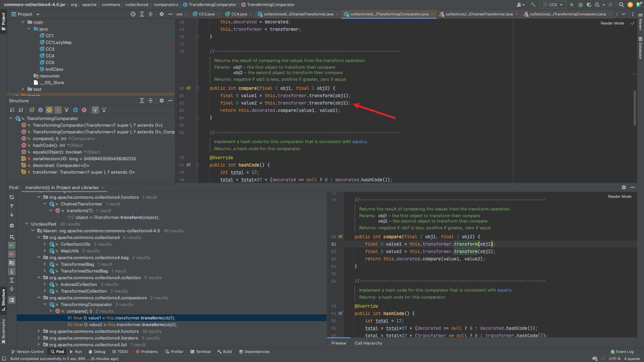644x362 pixels.
Task: Select find result line 82 value2 transform(obj2)
Action: (122, 324)
